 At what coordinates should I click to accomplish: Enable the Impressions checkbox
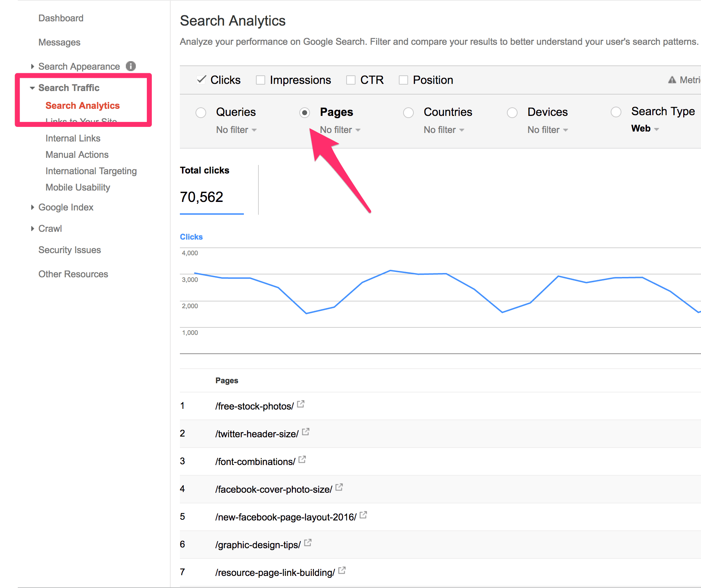pos(261,80)
